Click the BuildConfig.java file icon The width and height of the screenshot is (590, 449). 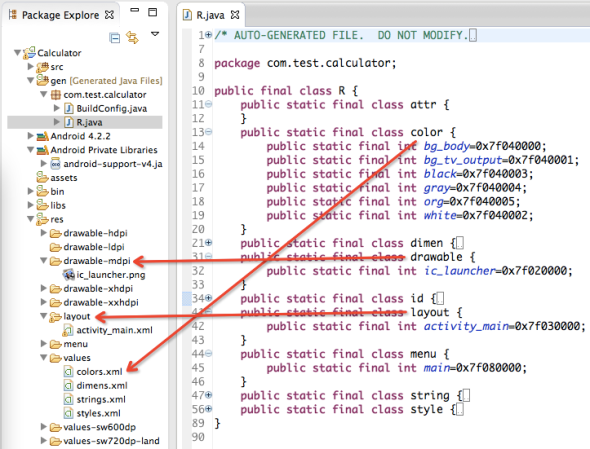click(69, 108)
